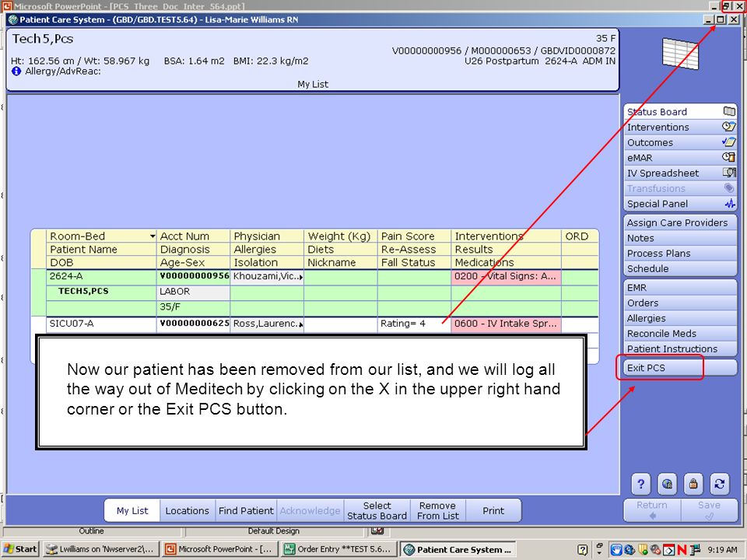
Task: Open Special Panel
Action: (680, 204)
